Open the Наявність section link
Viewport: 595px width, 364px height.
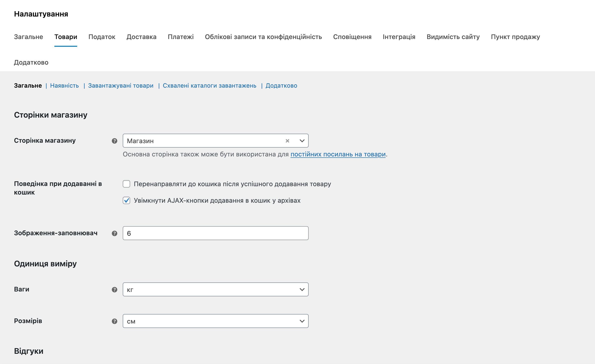(x=64, y=86)
